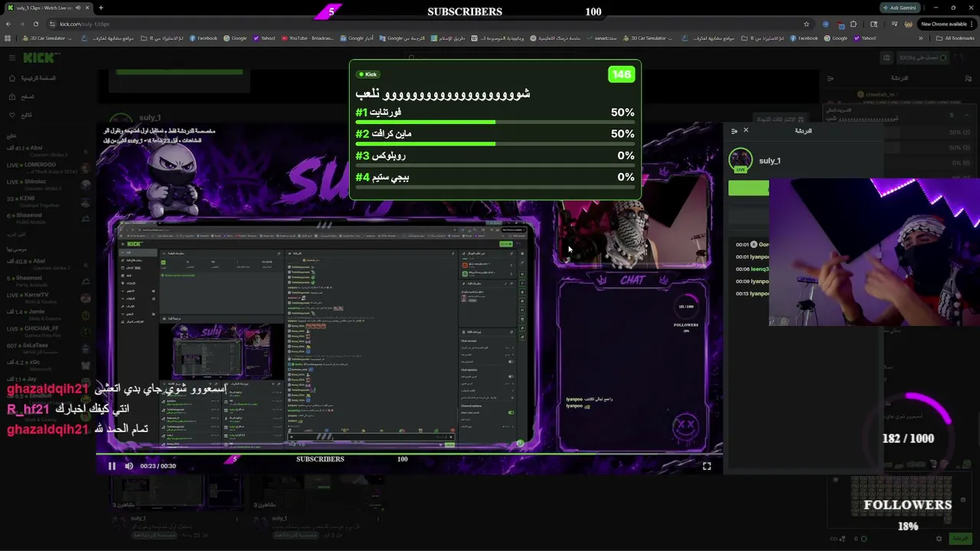
Task: Open Chrome apps grid icon
Action: tap(8, 37)
